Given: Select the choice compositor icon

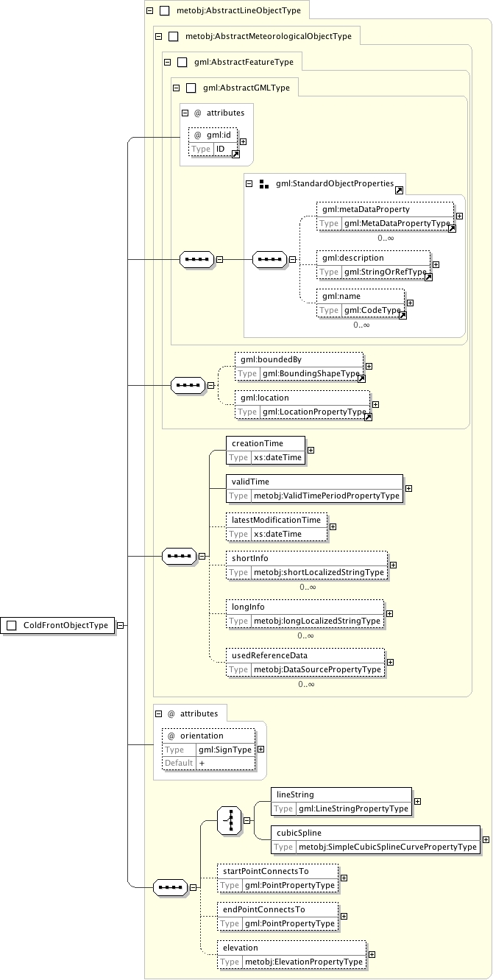Looking at the screenshot, I should [x=229, y=819].
